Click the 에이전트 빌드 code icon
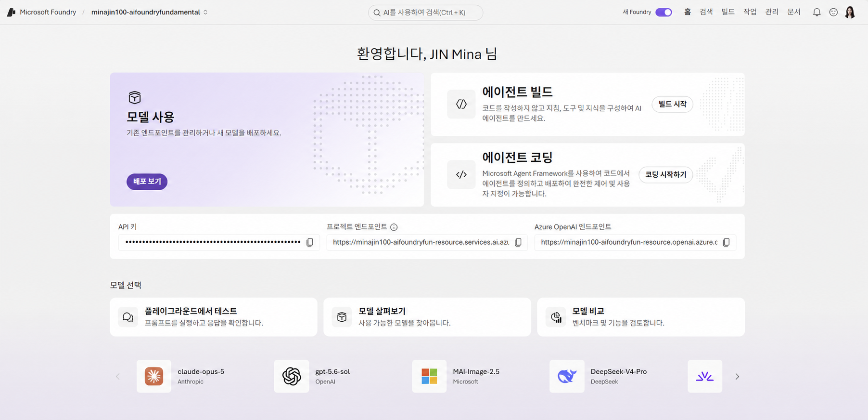The width and height of the screenshot is (868, 420). 461,104
